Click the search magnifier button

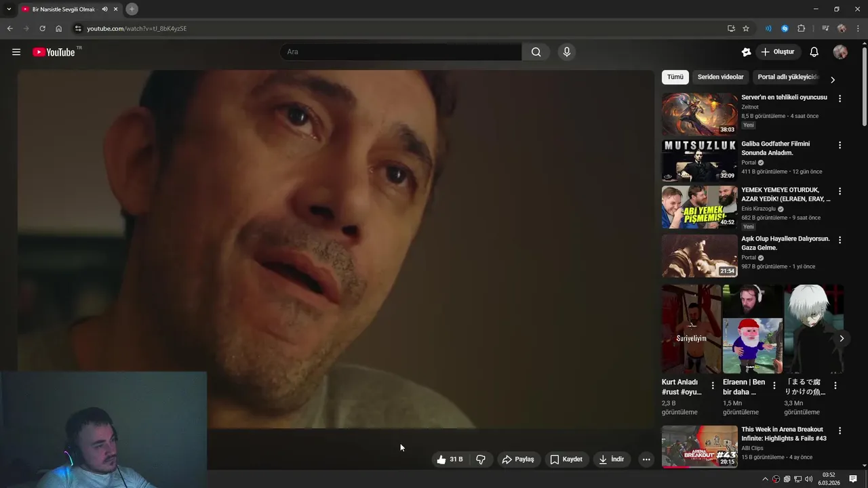click(x=536, y=52)
